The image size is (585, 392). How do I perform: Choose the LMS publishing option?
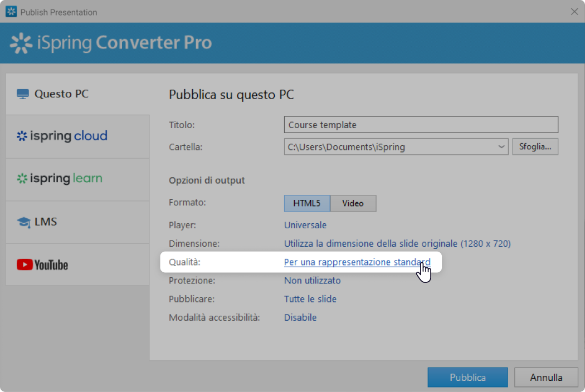point(77,222)
